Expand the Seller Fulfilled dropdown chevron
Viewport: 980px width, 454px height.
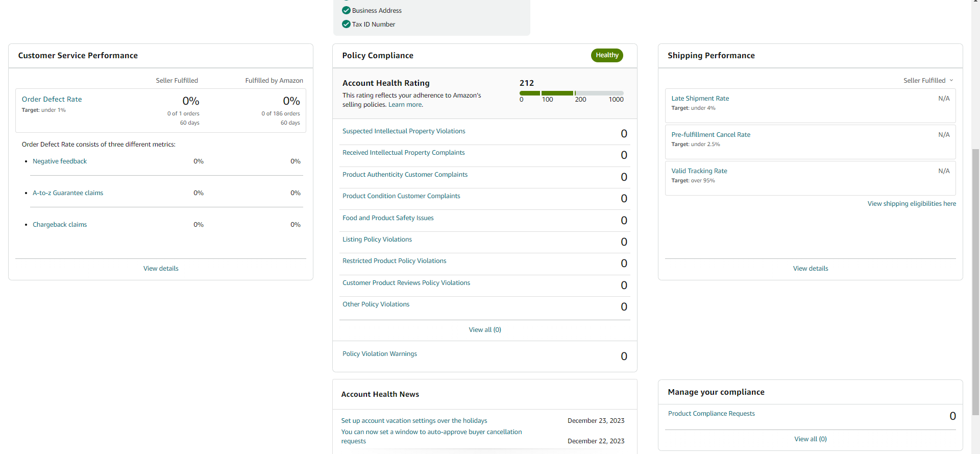point(951,80)
